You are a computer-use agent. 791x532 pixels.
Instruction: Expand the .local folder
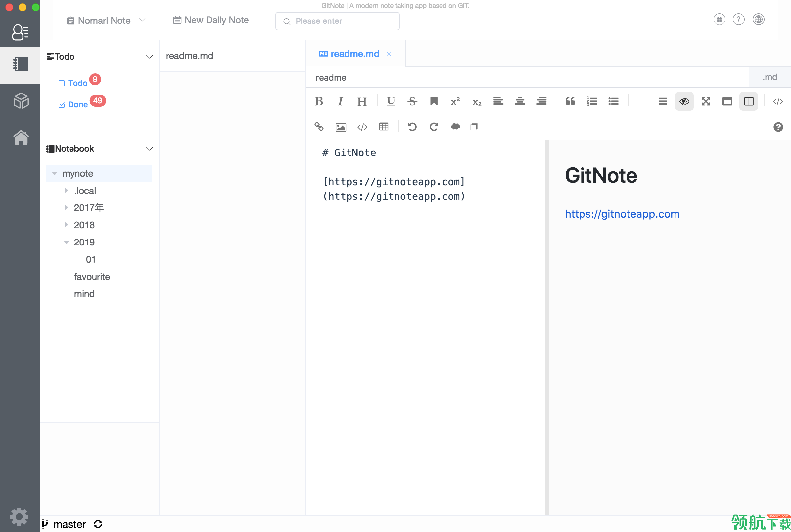(67, 191)
